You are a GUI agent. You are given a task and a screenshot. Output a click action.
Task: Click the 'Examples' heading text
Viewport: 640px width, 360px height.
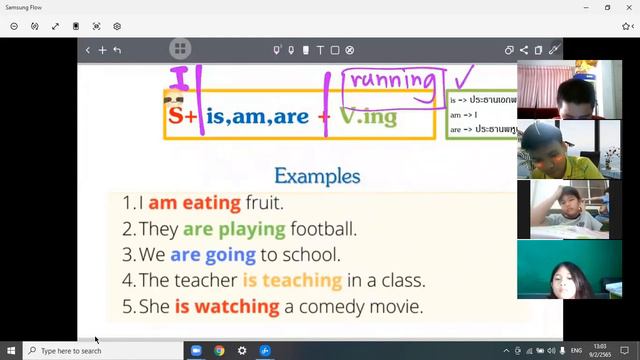[x=317, y=176]
